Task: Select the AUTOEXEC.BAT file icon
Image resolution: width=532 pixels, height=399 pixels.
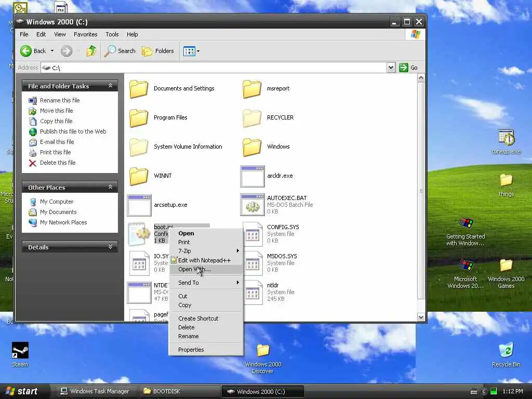Action: (252, 205)
